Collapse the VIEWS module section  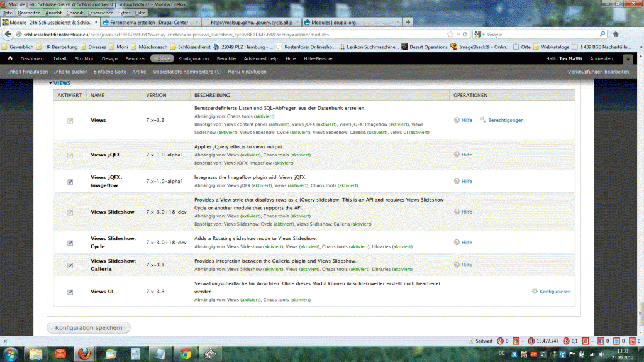click(x=60, y=83)
